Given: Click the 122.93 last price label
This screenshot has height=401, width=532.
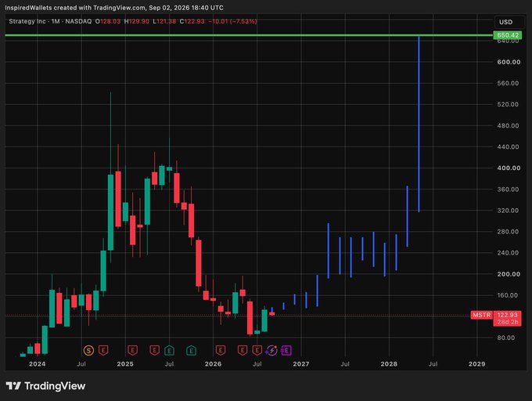Looking at the screenshot, I should point(507,315).
